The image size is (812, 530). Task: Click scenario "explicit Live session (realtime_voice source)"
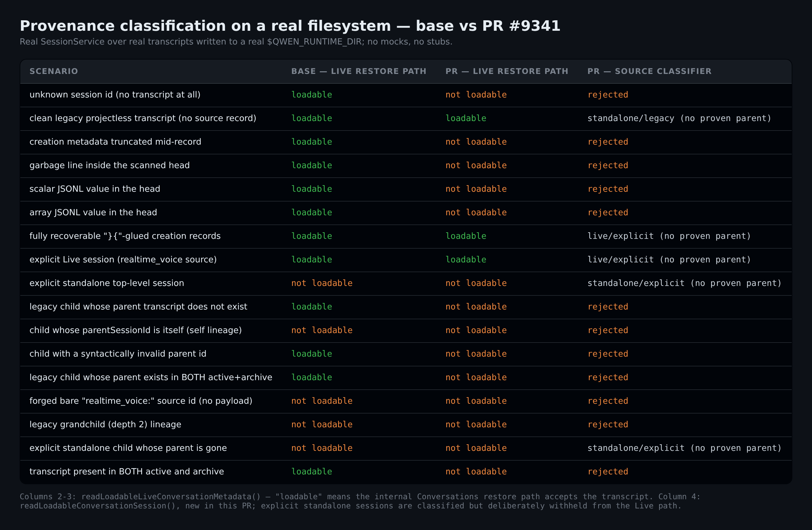[x=123, y=259]
